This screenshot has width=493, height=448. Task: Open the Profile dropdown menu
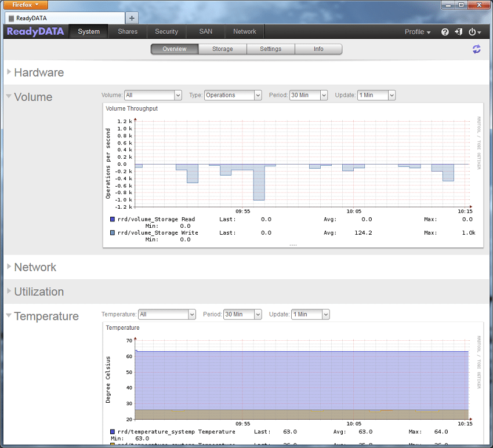(x=417, y=32)
